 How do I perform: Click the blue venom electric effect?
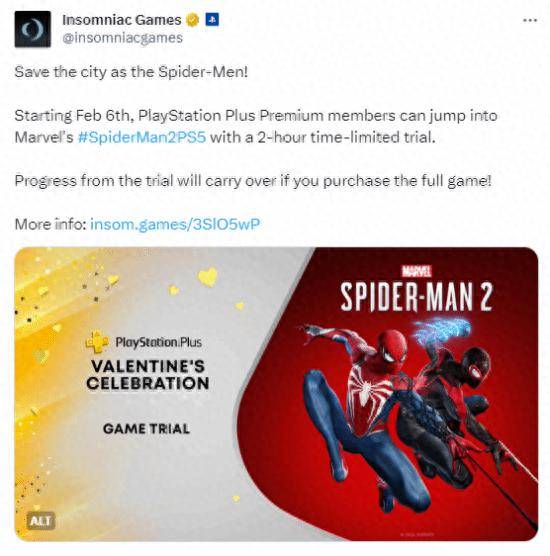click(x=441, y=332)
